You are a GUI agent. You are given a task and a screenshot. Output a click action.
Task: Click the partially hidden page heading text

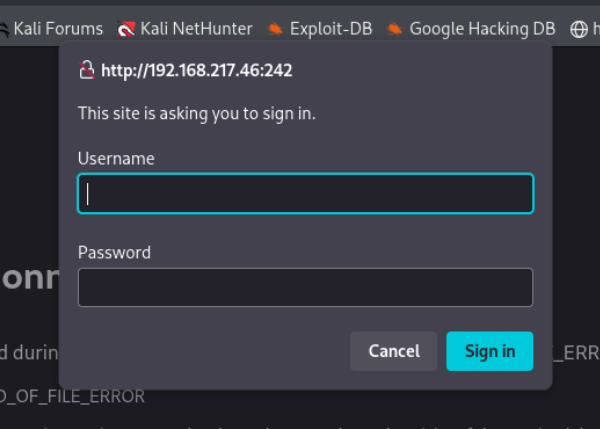[x=30, y=278]
